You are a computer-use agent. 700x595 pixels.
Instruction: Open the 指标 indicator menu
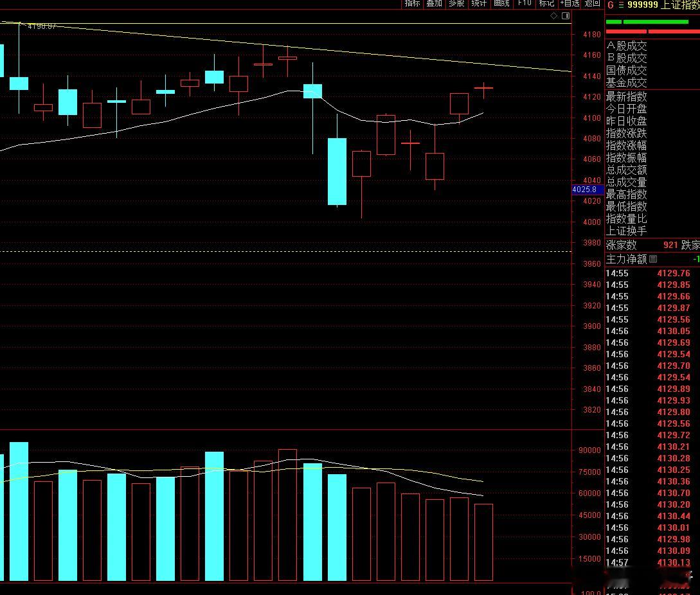point(412,4)
